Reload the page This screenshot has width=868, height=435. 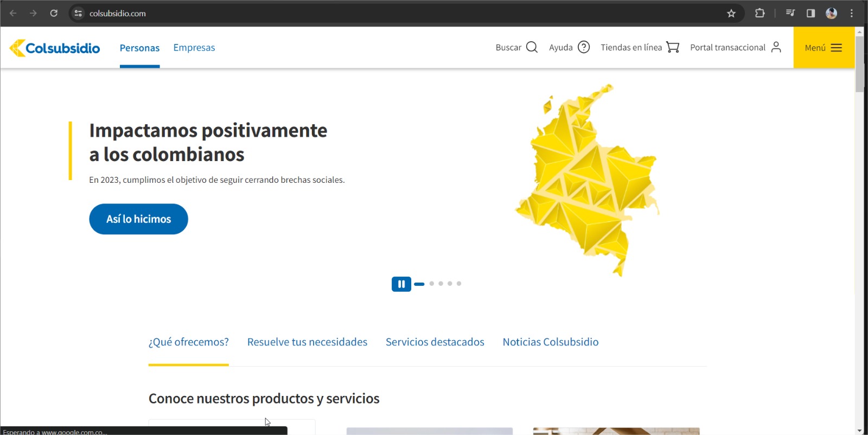tap(54, 14)
